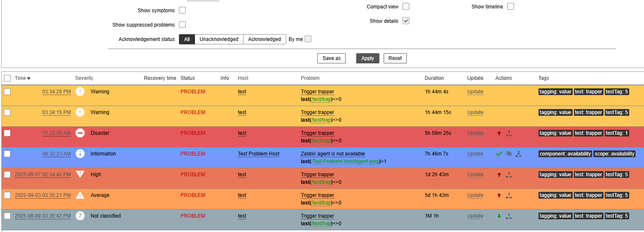Click the red up arrow in the Average row
The height and width of the screenshot is (232, 644).
[499, 195]
